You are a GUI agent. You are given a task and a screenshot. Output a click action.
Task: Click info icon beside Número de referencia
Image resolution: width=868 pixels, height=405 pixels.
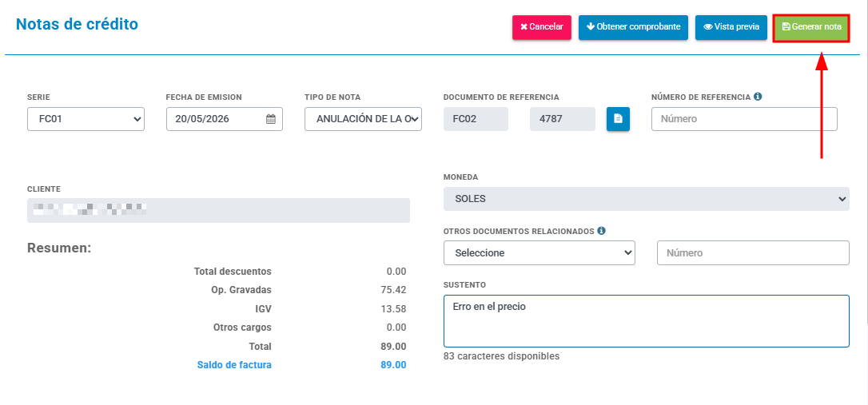click(x=758, y=97)
